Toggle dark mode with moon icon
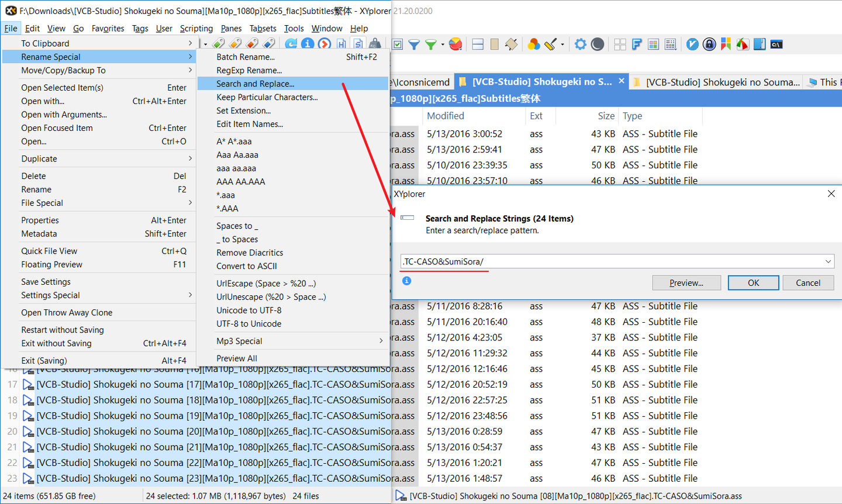 click(597, 44)
